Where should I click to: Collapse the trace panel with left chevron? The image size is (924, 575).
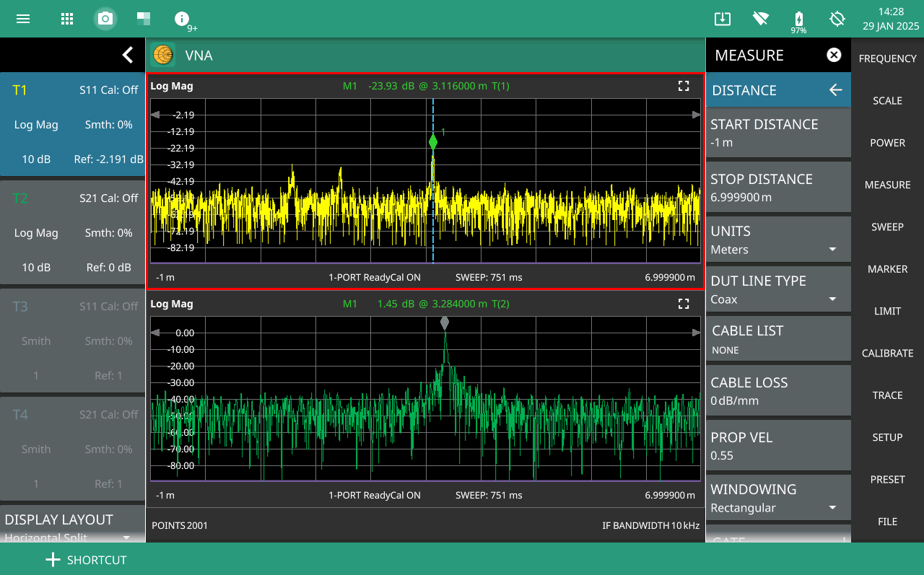pos(128,55)
